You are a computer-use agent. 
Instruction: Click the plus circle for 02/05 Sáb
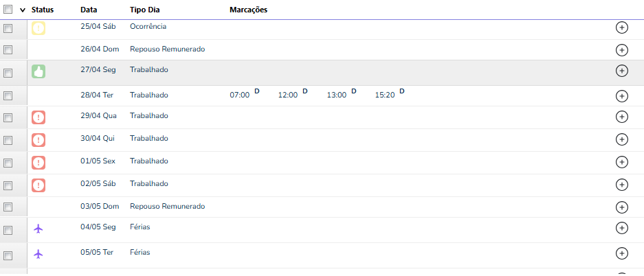coord(622,185)
